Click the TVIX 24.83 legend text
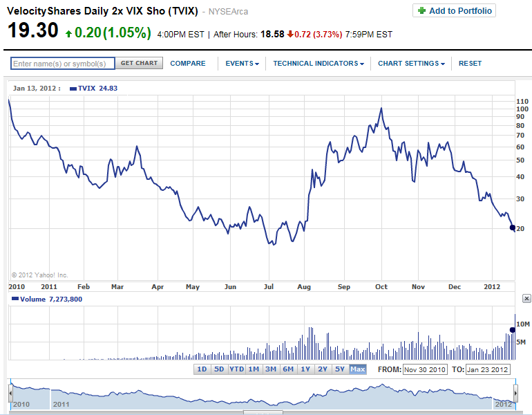 pyautogui.click(x=97, y=89)
